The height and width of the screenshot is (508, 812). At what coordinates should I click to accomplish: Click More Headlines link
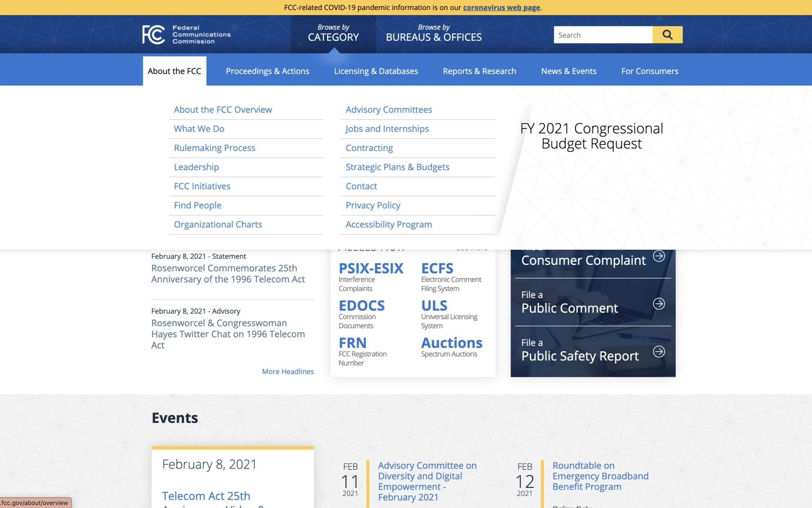(x=287, y=371)
